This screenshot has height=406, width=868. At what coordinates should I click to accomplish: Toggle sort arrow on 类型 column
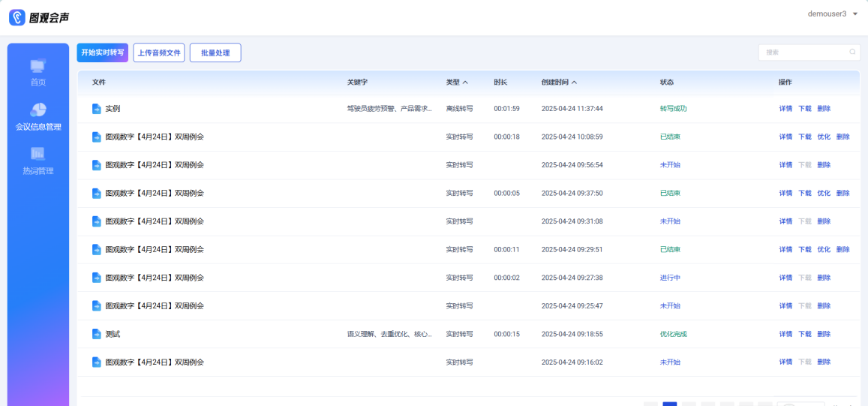click(465, 83)
